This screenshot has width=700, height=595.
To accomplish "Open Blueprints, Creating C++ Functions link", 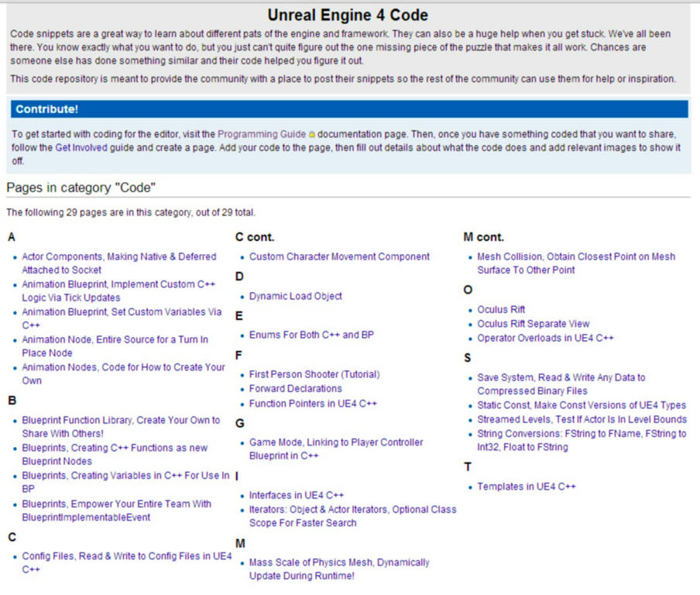I will tap(115, 454).
